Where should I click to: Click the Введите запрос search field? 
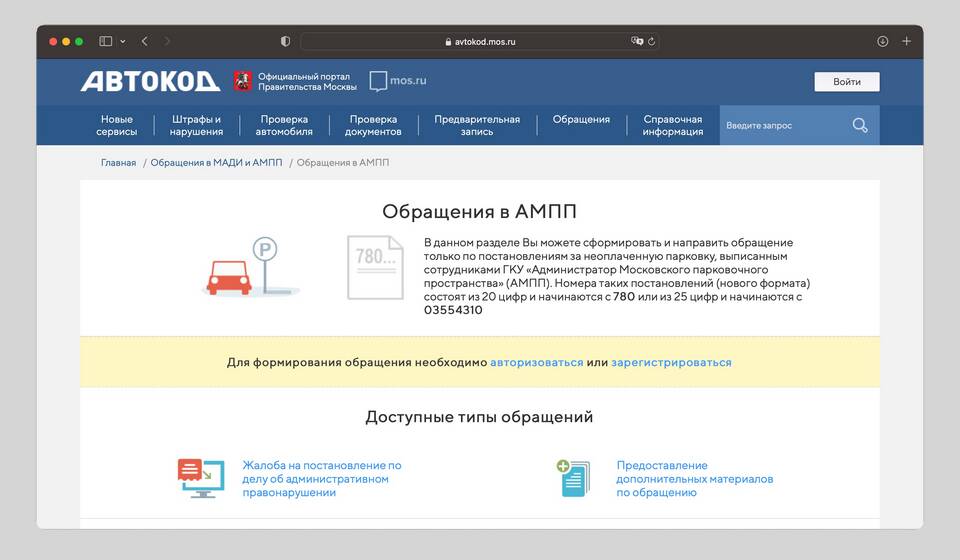coord(780,125)
